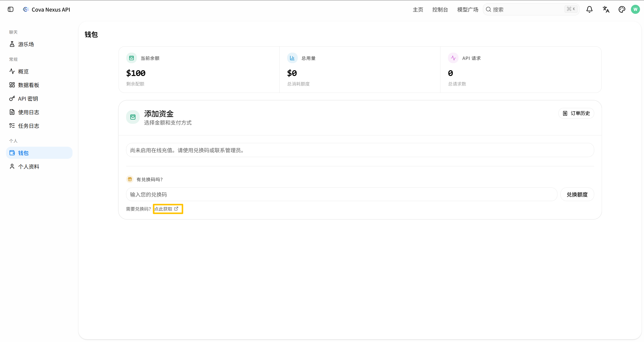644x342 pixels.
Task: Select 钱包 in the sidebar
Action: click(39, 153)
